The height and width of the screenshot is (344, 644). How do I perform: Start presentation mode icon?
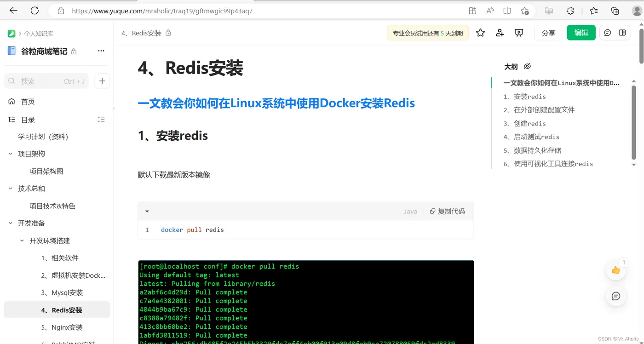519,33
